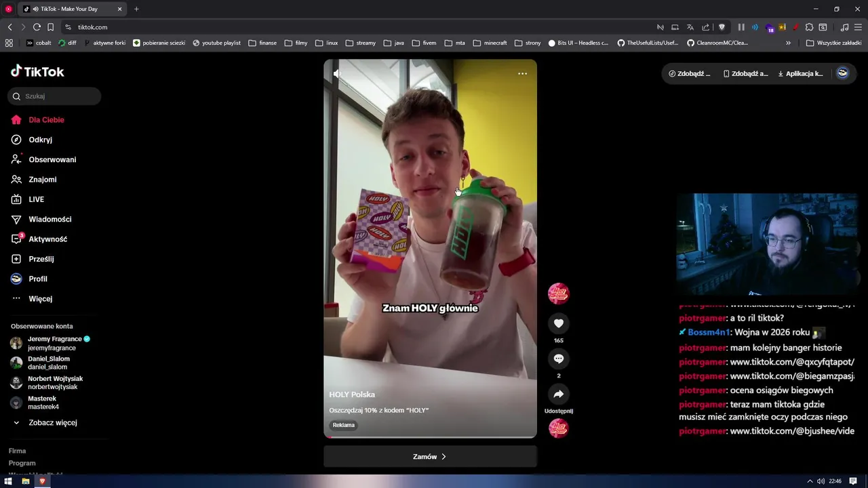Open the Brave Shields lion icon
The width and height of the screenshot is (868, 488).
[x=722, y=27]
